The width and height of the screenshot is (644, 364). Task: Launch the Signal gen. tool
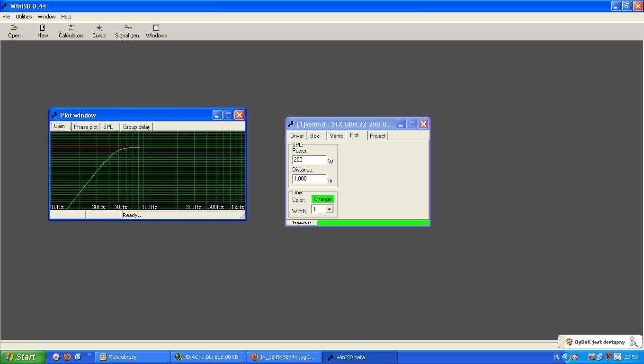[127, 31]
